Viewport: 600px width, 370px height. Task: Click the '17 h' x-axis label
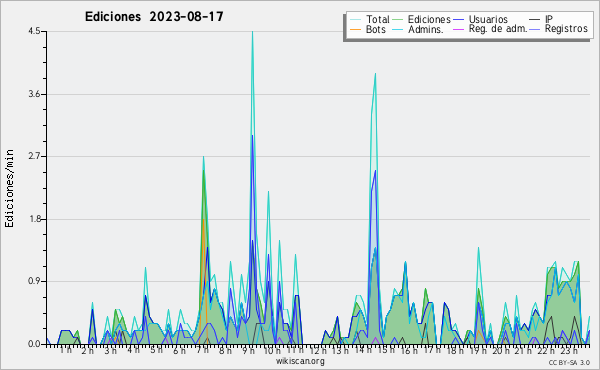(x=432, y=350)
